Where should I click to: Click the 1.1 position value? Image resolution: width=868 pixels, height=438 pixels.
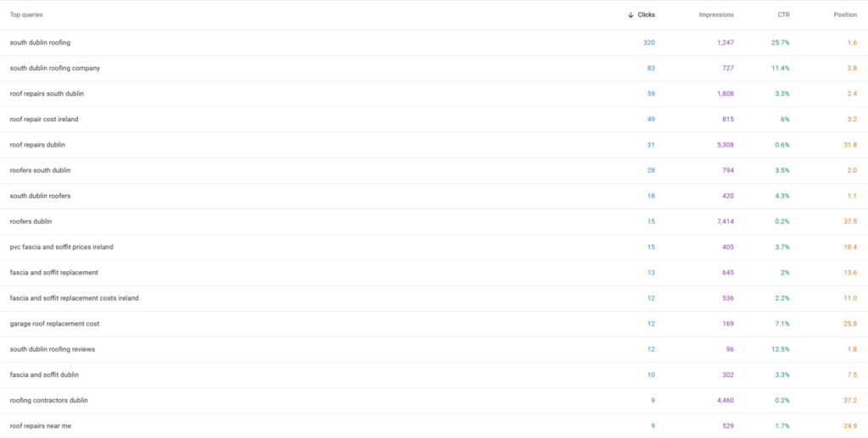coord(852,196)
